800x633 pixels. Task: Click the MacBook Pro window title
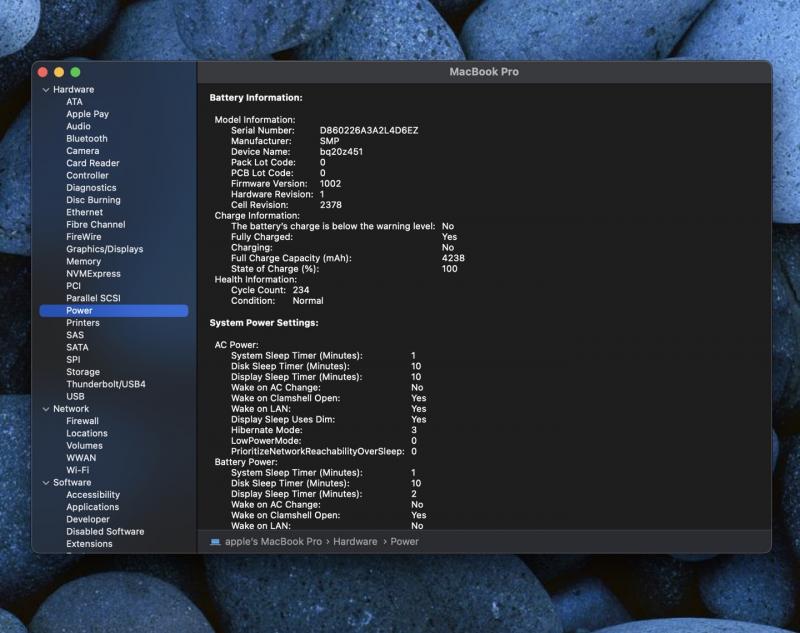pyautogui.click(x=484, y=72)
